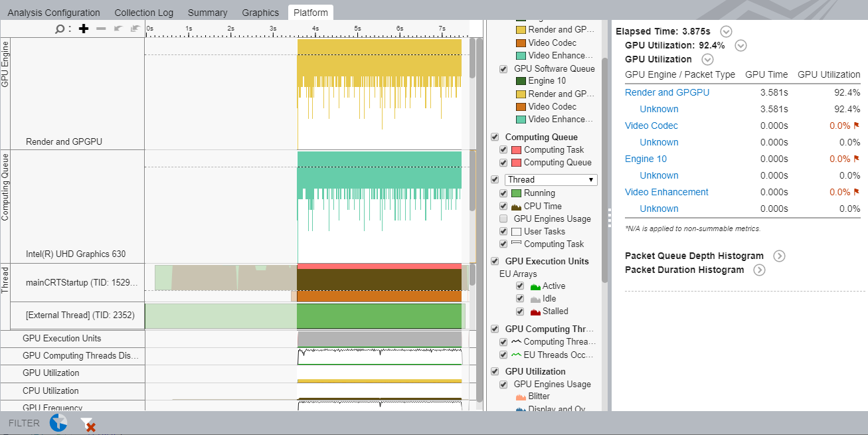
Task: Open the Graphics tab
Action: pyautogui.click(x=260, y=13)
